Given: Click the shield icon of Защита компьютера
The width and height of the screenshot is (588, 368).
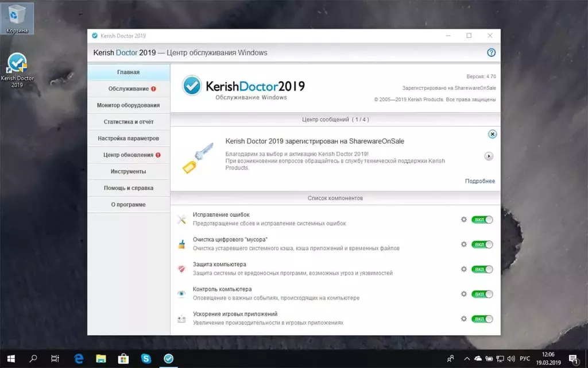Looking at the screenshot, I should (181, 269).
